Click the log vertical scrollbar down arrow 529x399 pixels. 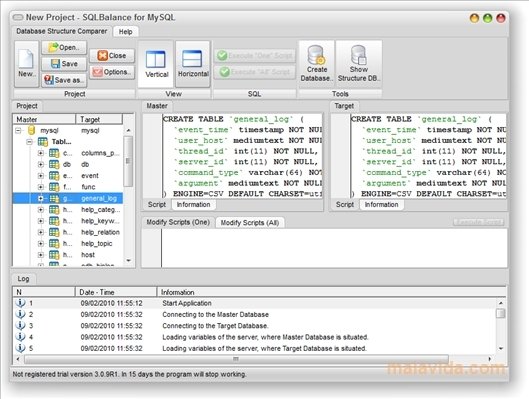coord(501,348)
